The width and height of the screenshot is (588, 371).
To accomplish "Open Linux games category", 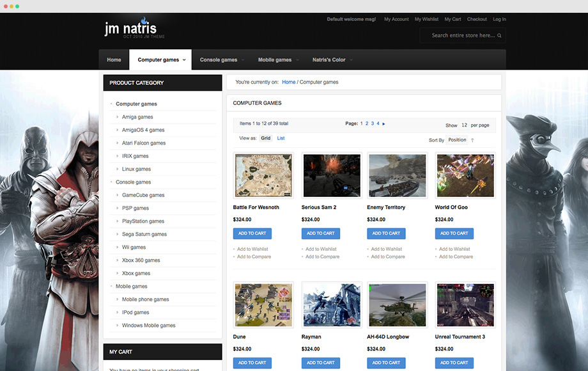I will [137, 169].
